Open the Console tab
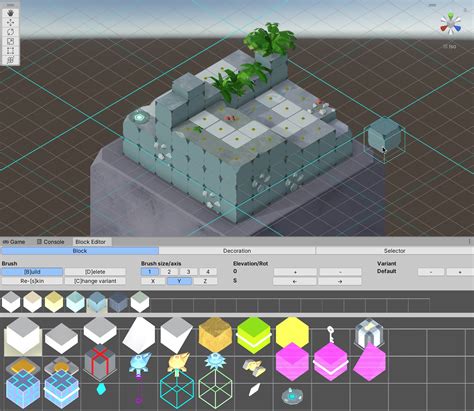The height and width of the screenshot is (411, 474). [x=51, y=242]
